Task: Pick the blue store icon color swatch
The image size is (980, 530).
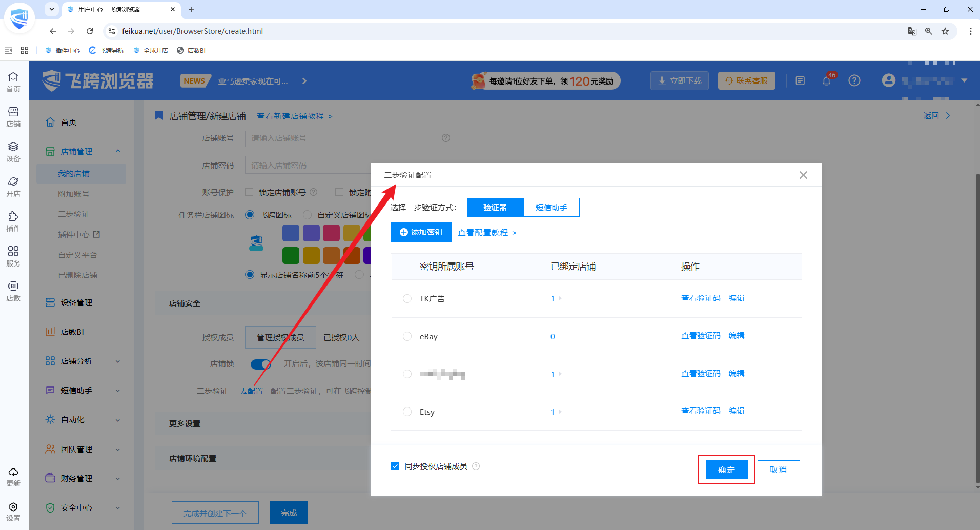Action: point(291,233)
